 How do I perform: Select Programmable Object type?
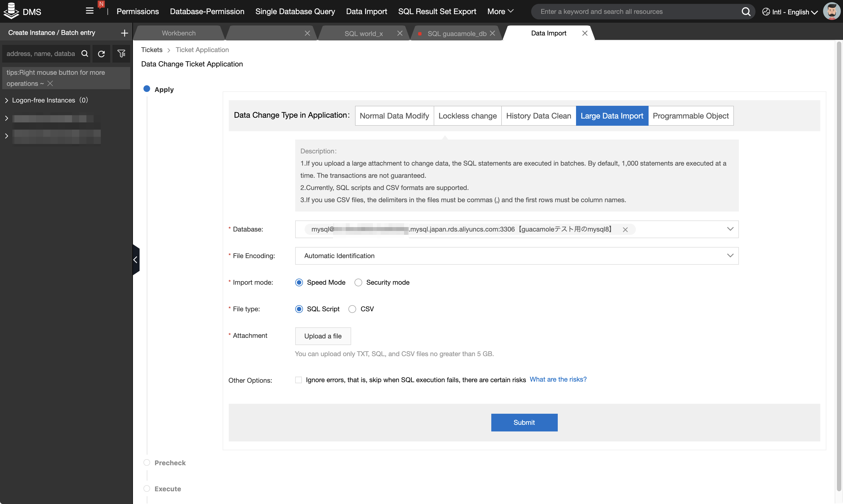coord(691,116)
